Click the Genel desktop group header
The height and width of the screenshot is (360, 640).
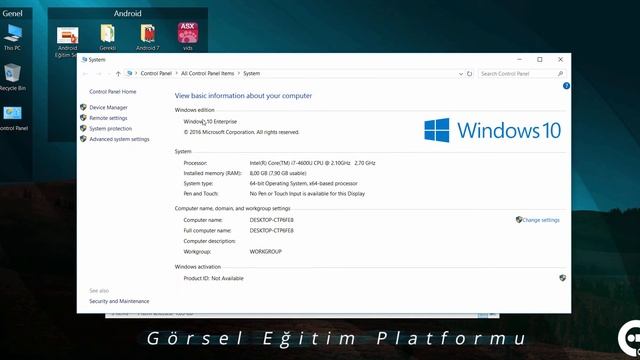point(12,13)
